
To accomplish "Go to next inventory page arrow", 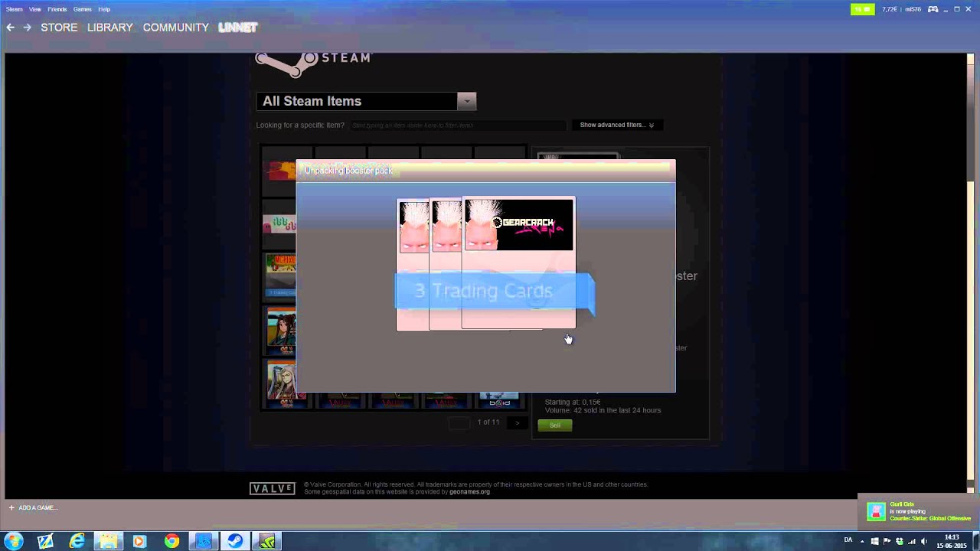I will (517, 422).
